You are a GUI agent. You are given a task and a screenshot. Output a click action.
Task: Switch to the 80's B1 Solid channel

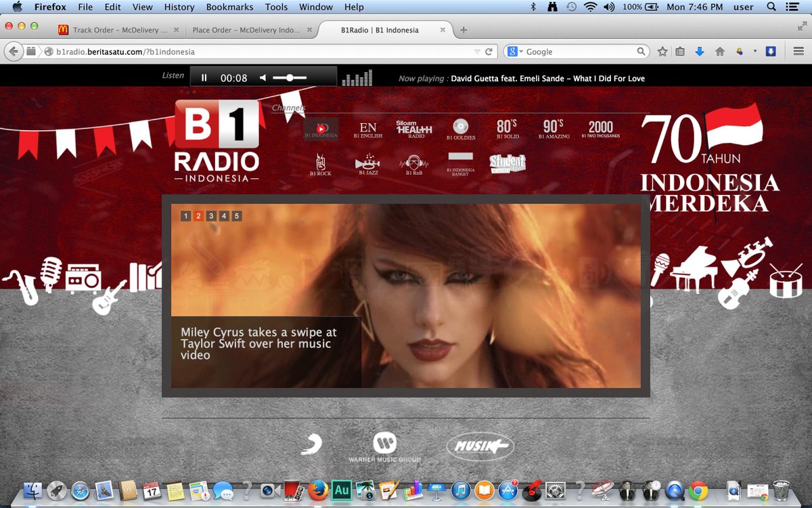pyautogui.click(x=507, y=129)
